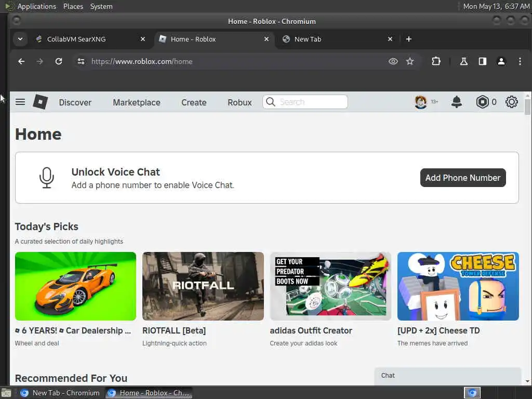This screenshot has height=399, width=532.
Task: Open the Applications system menu
Action: point(37,6)
